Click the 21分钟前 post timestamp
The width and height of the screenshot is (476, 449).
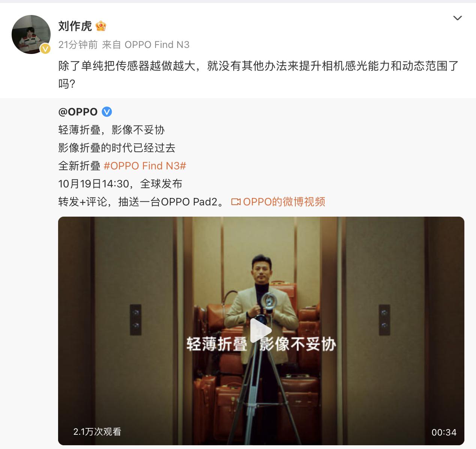pyautogui.click(x=78, y=45)
